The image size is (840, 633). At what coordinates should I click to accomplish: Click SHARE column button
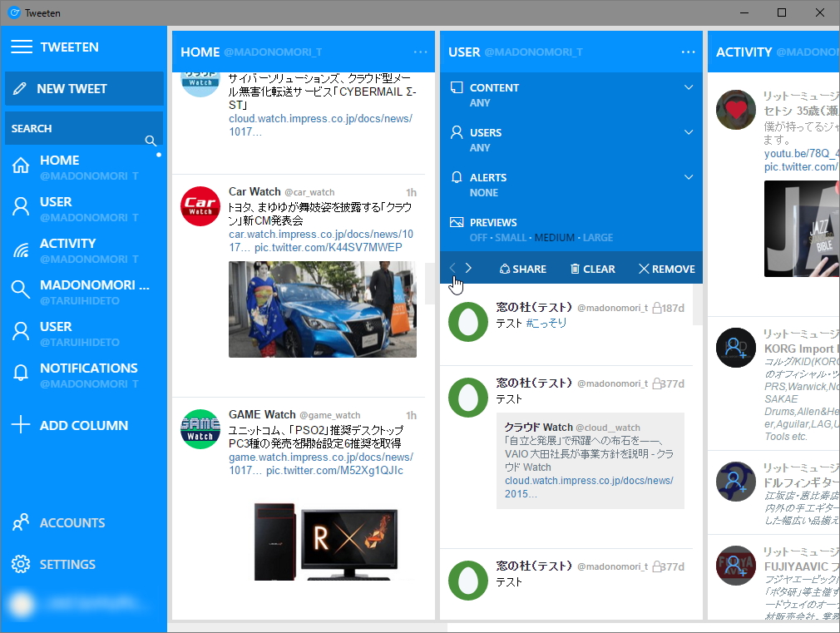523,269
